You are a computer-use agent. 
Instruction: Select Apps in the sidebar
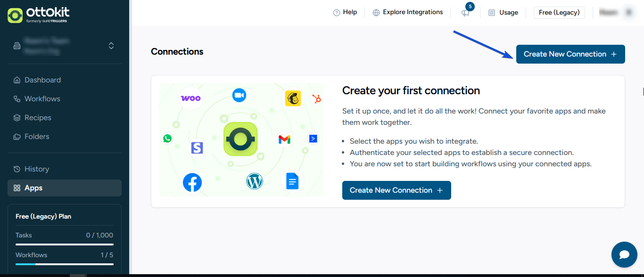tap(65, 188)
